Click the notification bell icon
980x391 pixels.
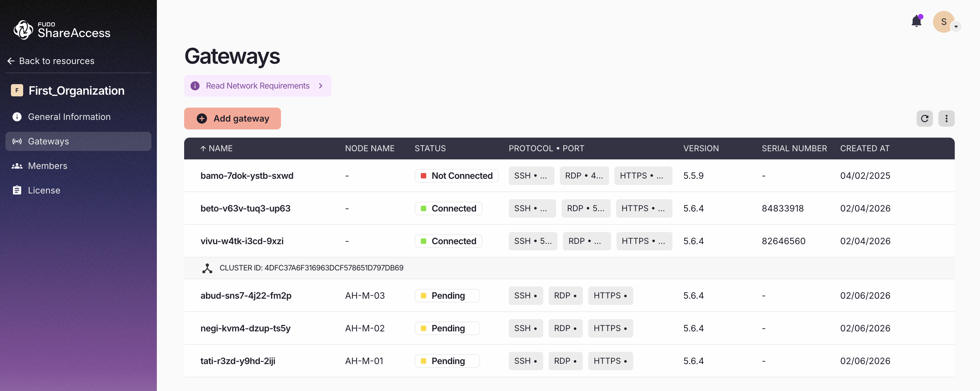(916, 21)
